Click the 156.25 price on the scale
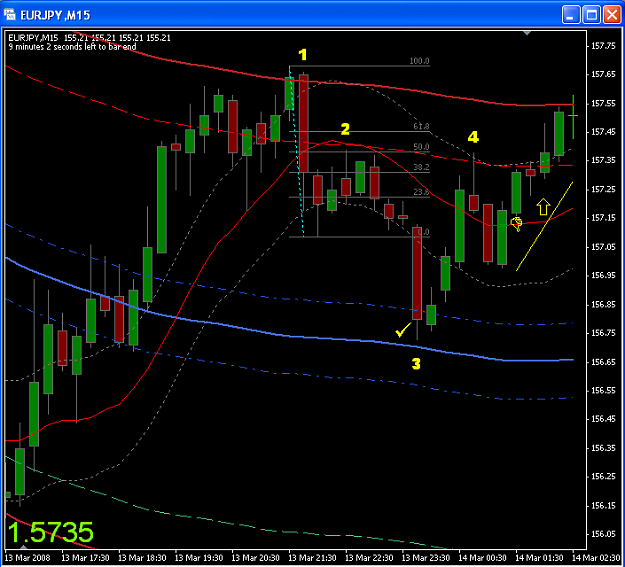The height and width of the screenshot is (567, 625). (603, 476)
